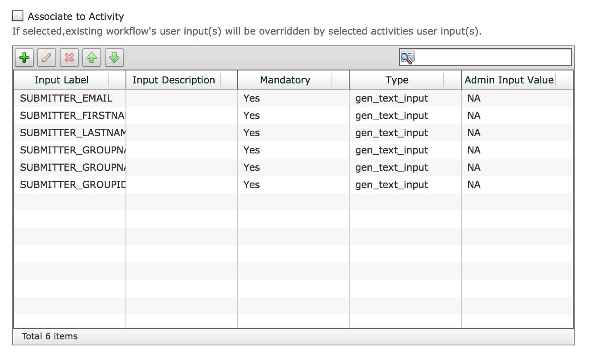Click the pencil Edit input icon
The width and height of the screenshot is (592, 364).
click(47, 57)
